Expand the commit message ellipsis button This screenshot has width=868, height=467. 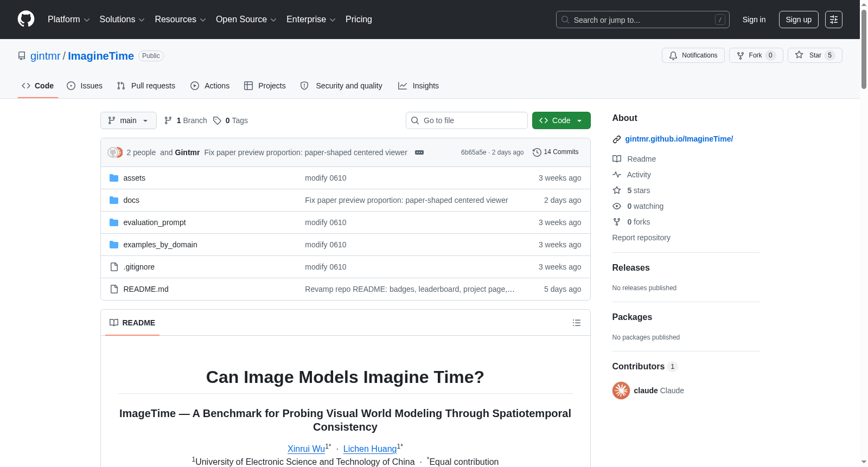click(x=419, y=152)
